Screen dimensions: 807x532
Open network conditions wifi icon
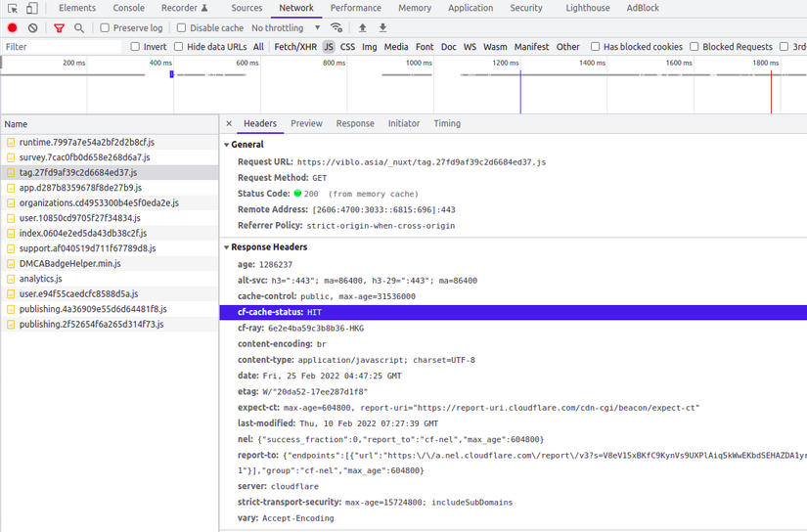(336, 28)
